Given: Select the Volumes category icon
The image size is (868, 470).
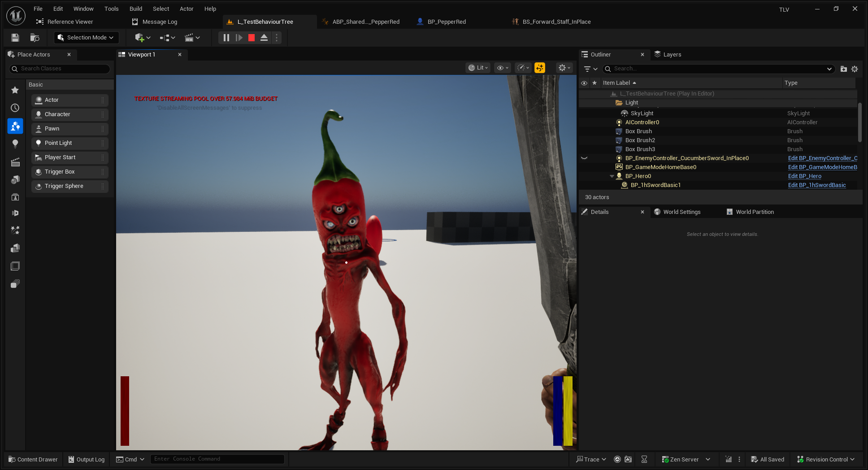Looking at the screenshot, I should click(15, 266).
